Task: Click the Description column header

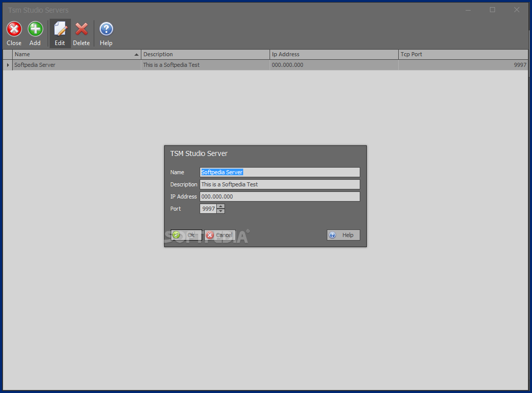Action: (x=205, y=54)
